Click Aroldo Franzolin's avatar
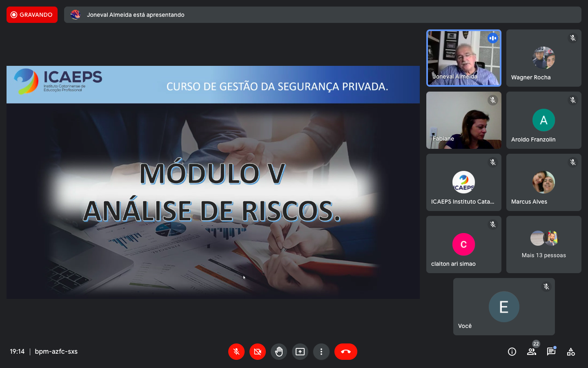Image resolution: width=588 pixels, height=368 pixels. [543, 120]
